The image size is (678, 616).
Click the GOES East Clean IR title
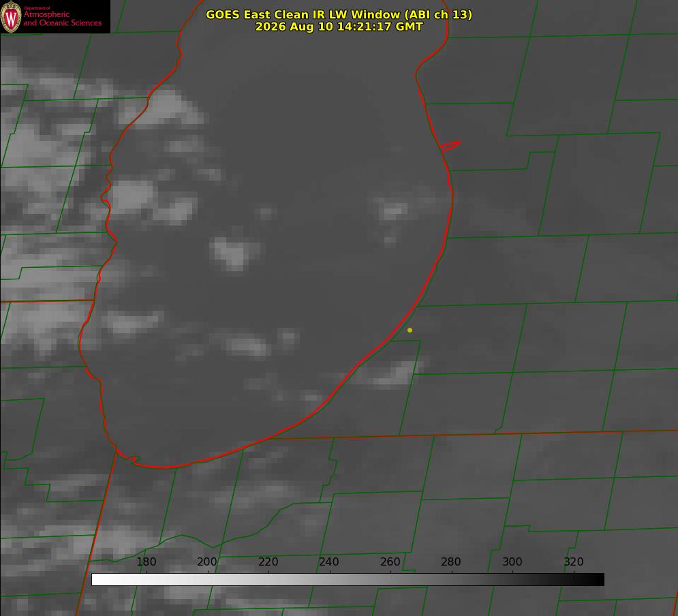[x=339, y=14]
